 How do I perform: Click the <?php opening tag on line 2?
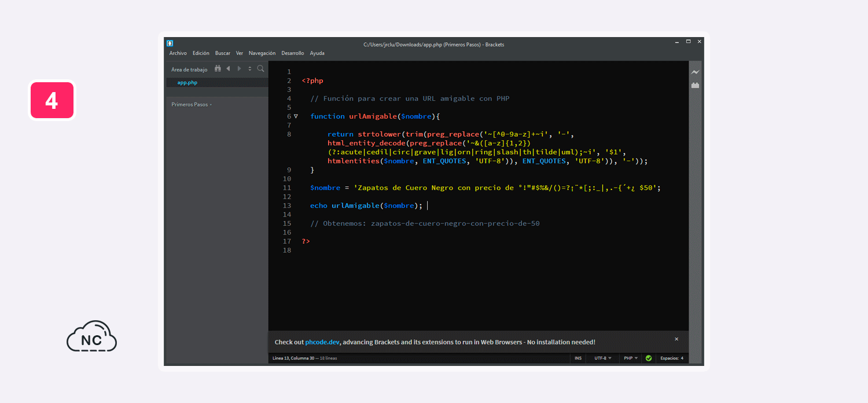[x=312, y=81]
